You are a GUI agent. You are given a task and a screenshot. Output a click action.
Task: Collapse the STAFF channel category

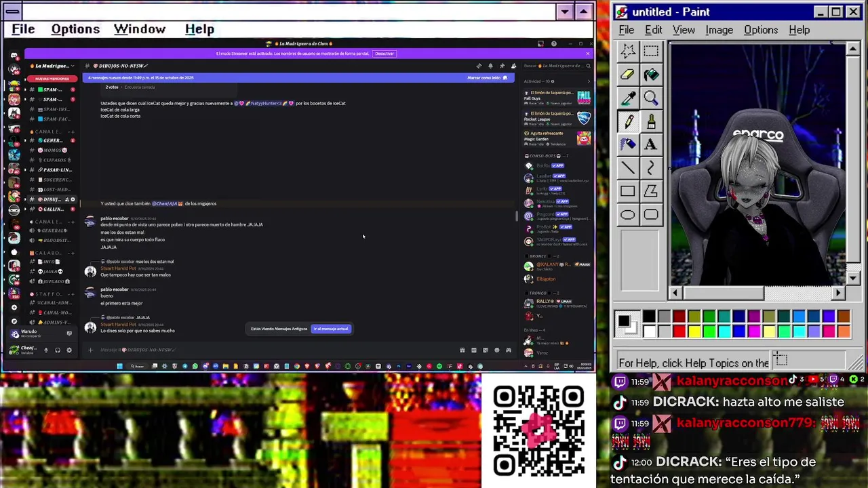(x=46, y=293)
